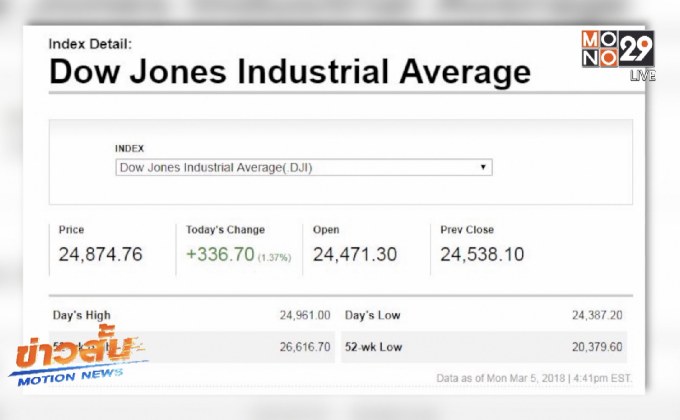Click the INDEX field label

point(130,148)
